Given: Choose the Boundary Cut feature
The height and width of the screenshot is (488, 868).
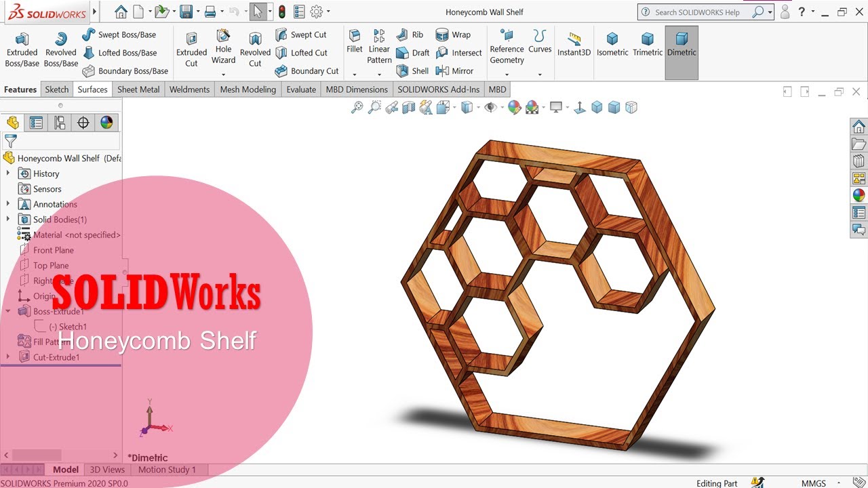Looking at the screenshot, I should [x=307, y=71].
